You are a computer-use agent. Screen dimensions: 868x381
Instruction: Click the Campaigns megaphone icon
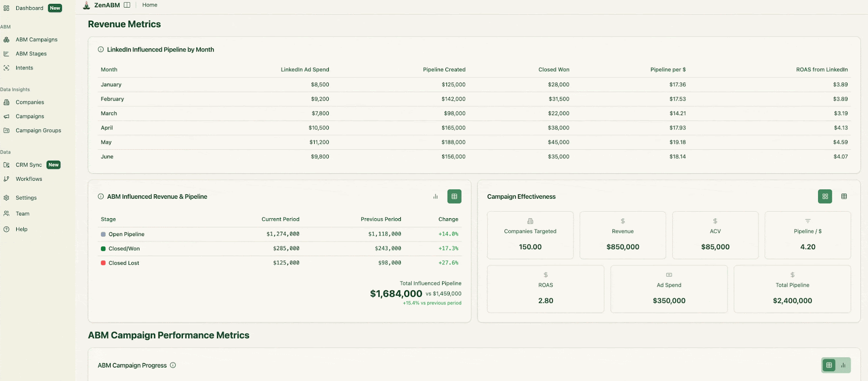[x=7, y=116]
